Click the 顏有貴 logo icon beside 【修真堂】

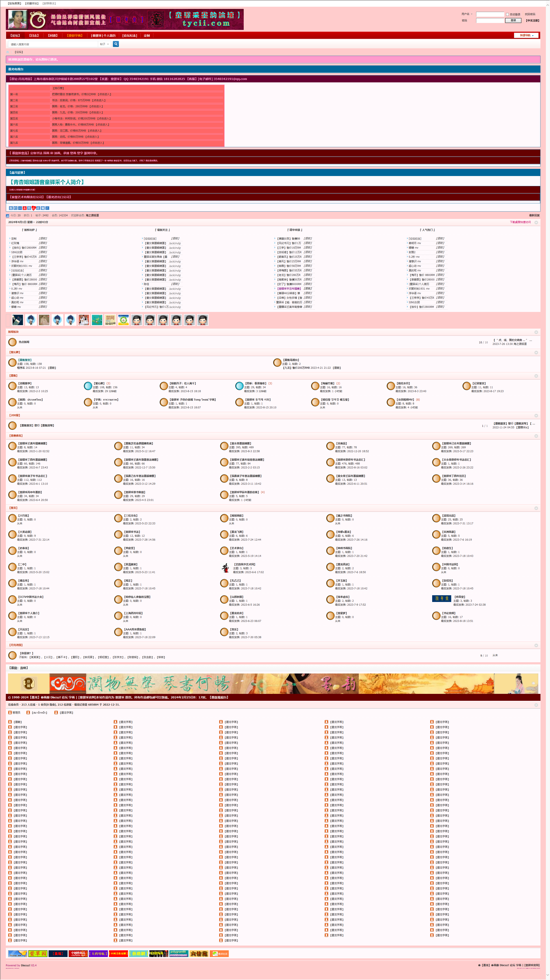tap(441, 598)
